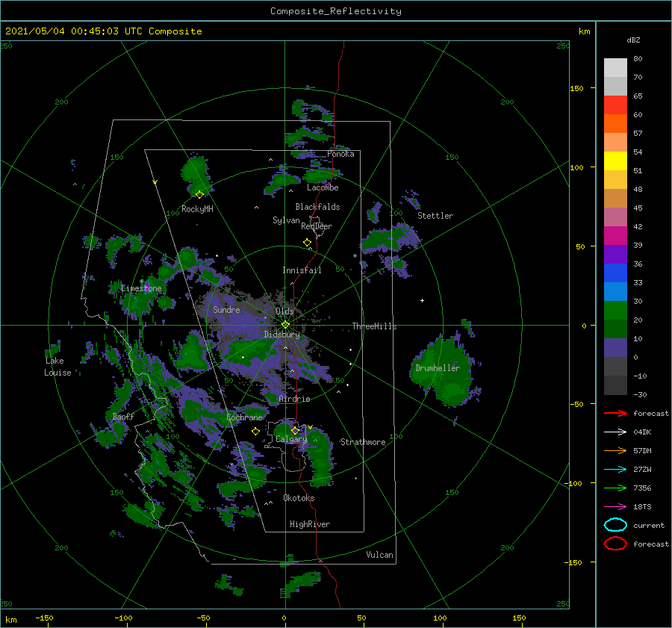Click the Innisfail label

click(302, 270)
